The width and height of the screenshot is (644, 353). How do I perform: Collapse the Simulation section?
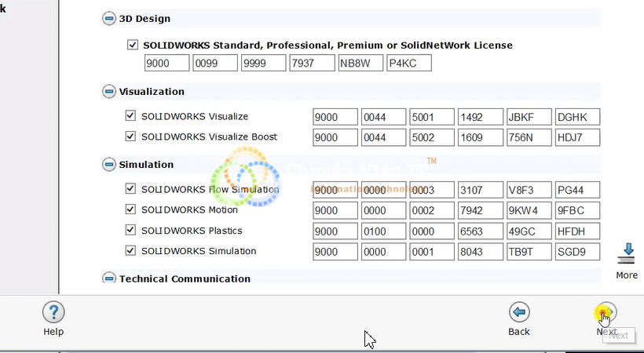(x=108, y=165)
